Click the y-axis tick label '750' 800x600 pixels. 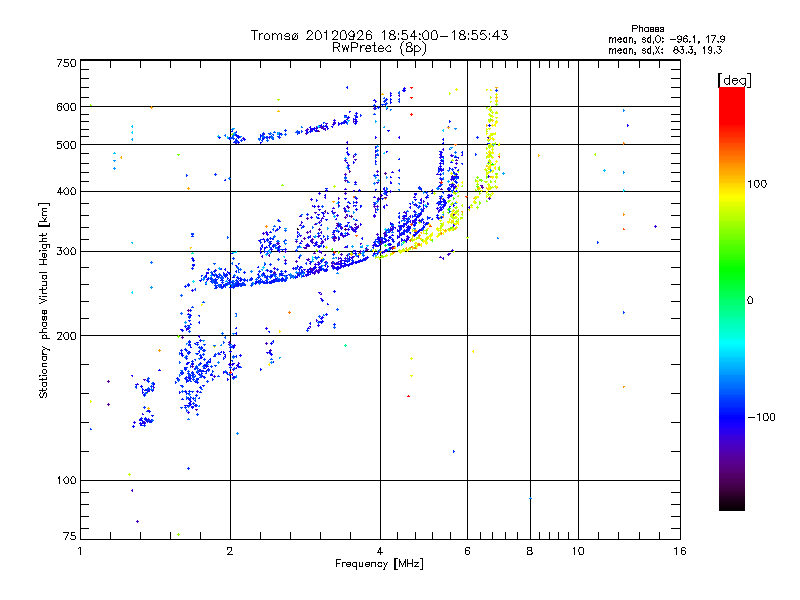point(67,63)
